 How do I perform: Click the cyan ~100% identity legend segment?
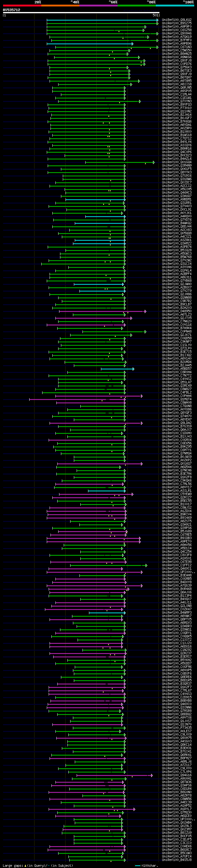(x=175, y=6)
